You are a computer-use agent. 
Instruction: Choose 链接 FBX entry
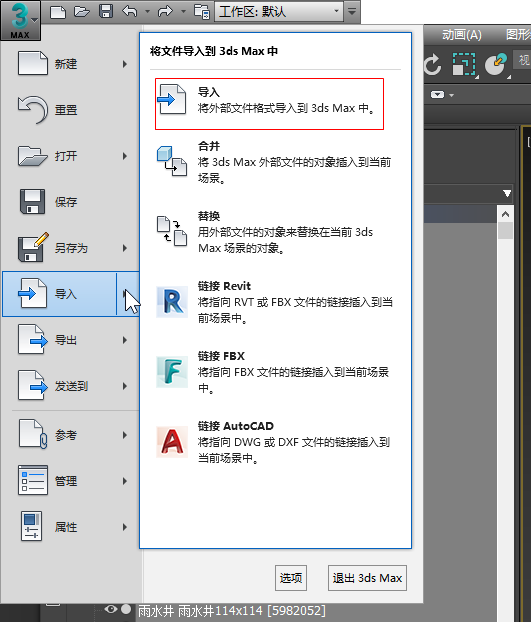274,372
